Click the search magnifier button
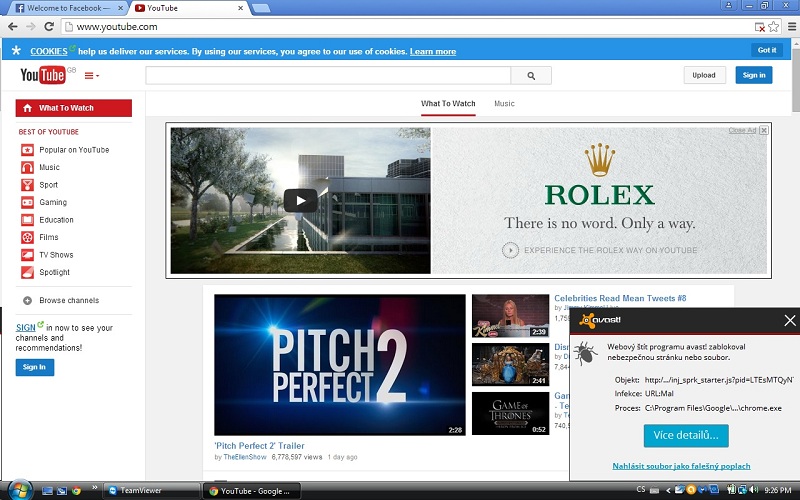800x500 pixels. coord(531,76)
